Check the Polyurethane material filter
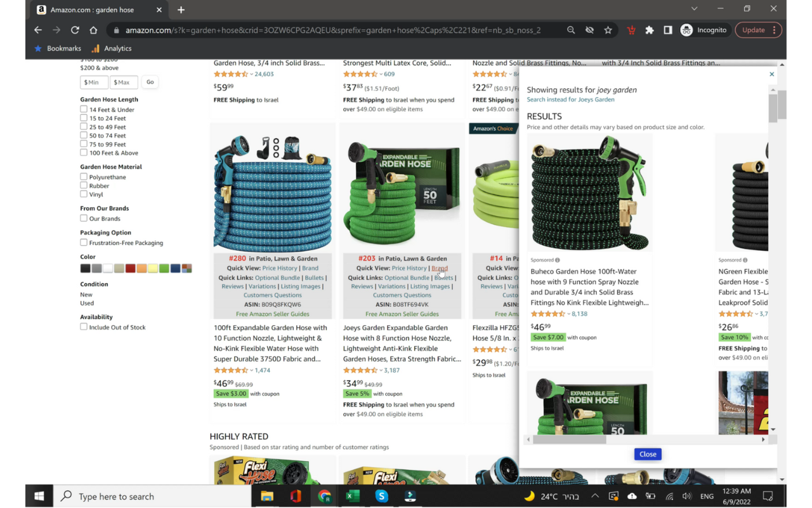This screenshot has height=508, width=812. coord(84,177)
